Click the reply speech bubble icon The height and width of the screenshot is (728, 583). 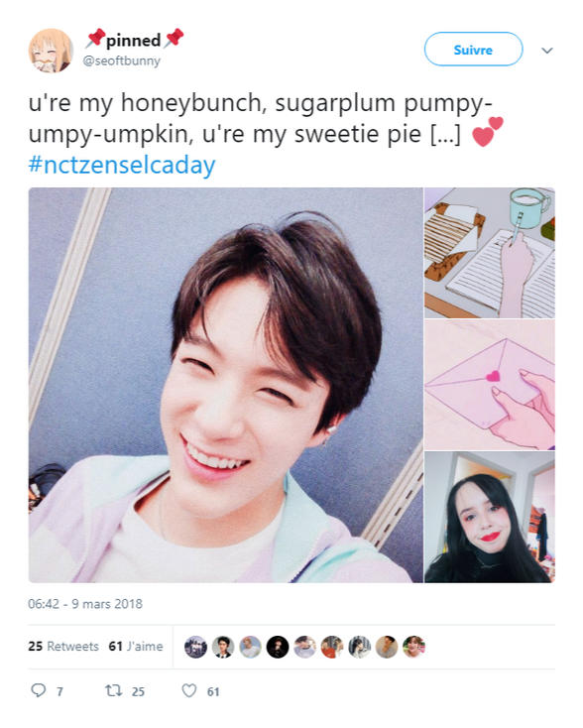[38, 690]
